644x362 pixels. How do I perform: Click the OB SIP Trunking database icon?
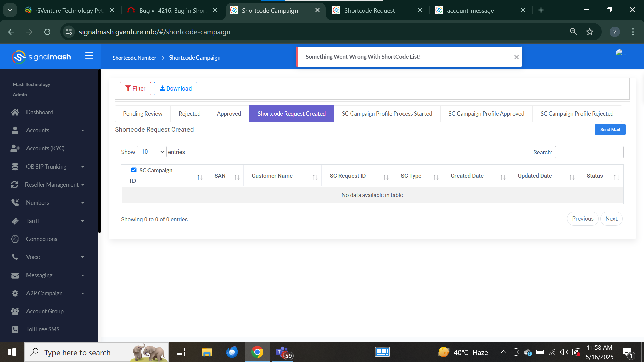click(15, 167)
